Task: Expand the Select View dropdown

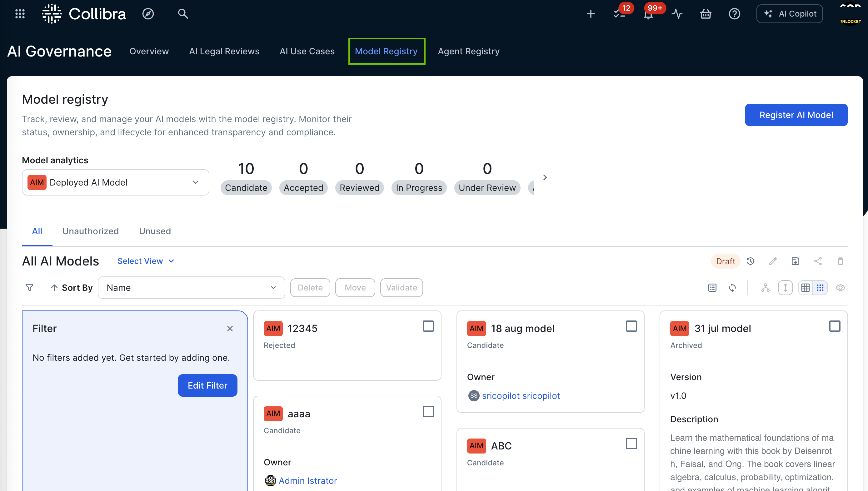Action: [x=146, y=261]
